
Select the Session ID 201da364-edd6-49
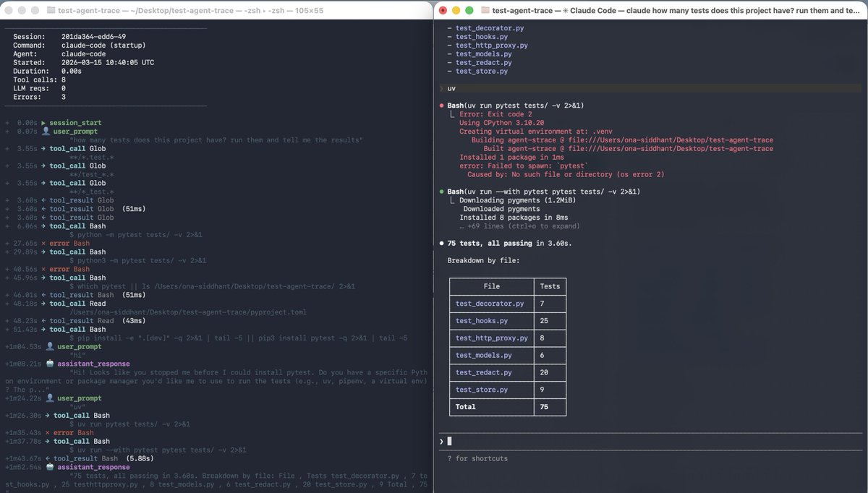[95, 37]
